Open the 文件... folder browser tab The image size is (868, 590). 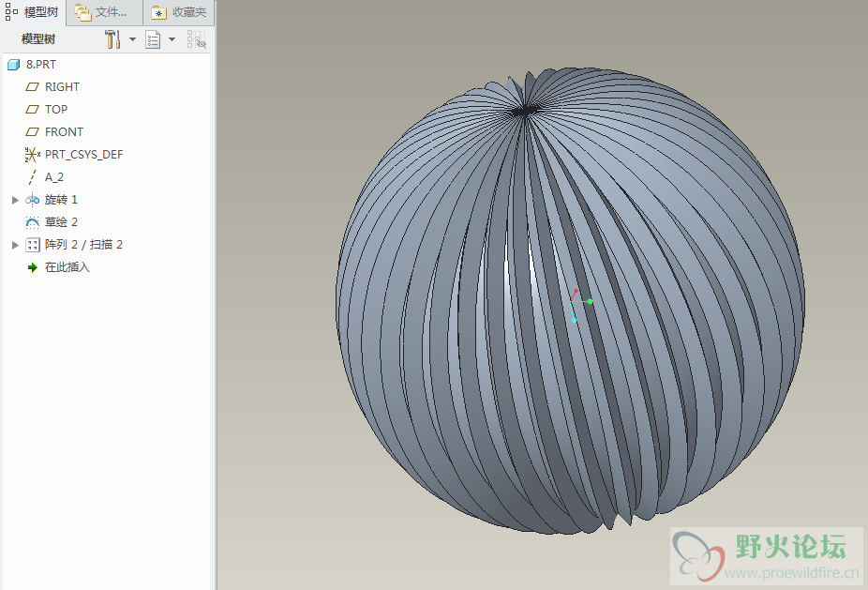[104, 12]
